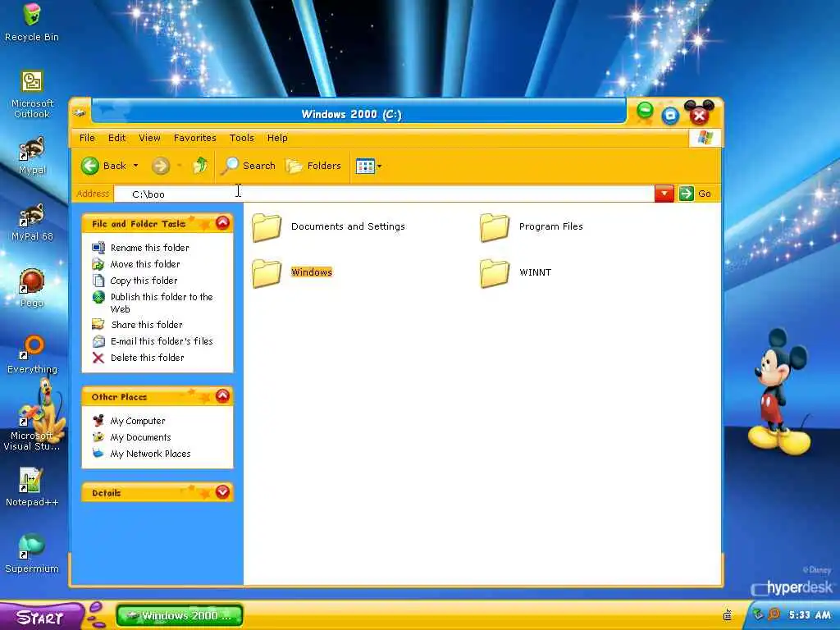Collapse the Other Places panel

pyautogui.click(x=223, y=396)
